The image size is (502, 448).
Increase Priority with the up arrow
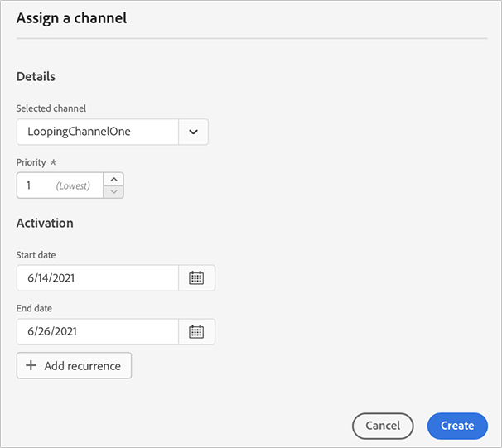point(113,179)
